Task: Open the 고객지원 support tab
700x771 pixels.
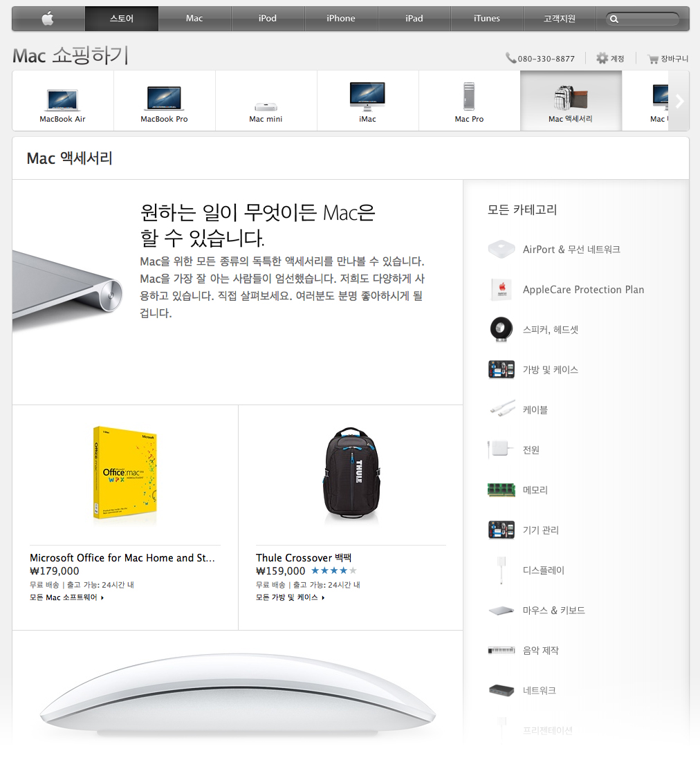Action: click(x=560, y=19)
